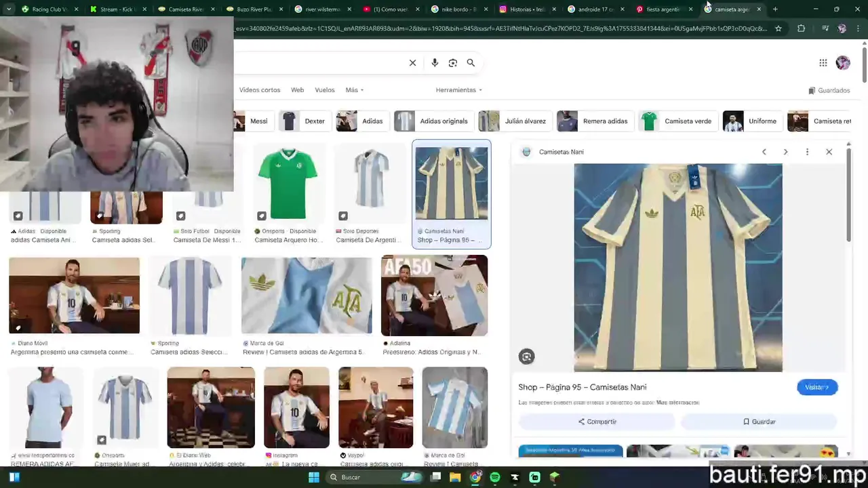Select Camiseta verde suggestion chip
This screenshot has width=868, height=488.
pyautogui.click(x=677, y=121)
